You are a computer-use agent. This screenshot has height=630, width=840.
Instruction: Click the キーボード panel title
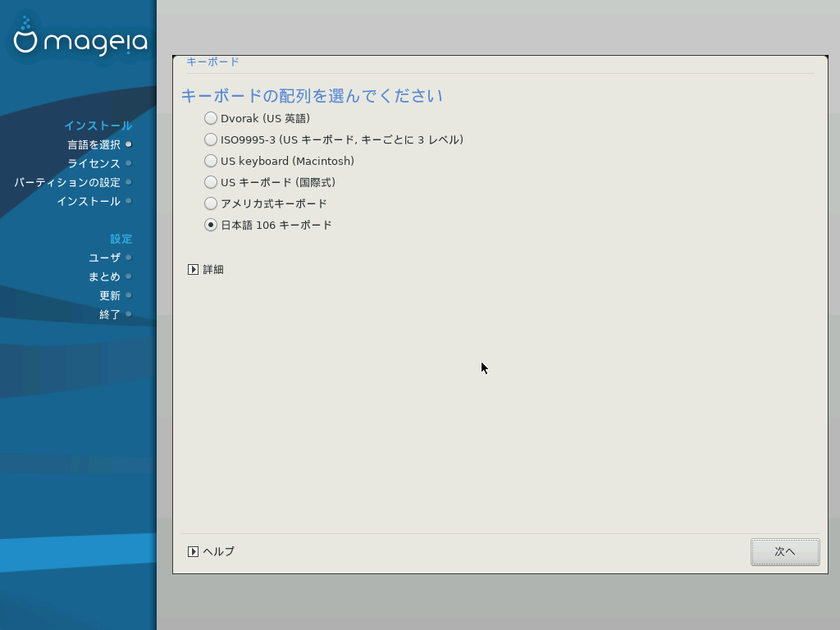click(x=212, y=62)
